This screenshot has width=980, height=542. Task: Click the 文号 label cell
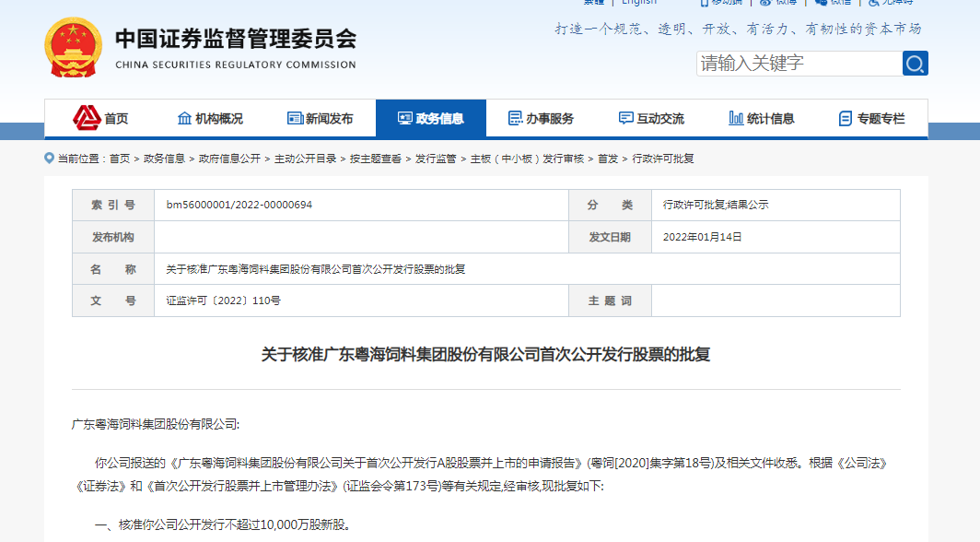tap(113, 300)
